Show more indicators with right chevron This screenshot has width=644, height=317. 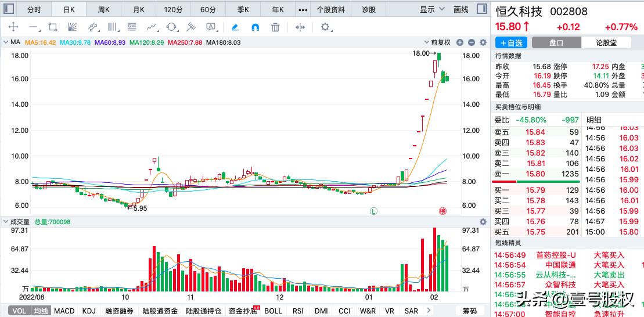click(x=429, y=311)
